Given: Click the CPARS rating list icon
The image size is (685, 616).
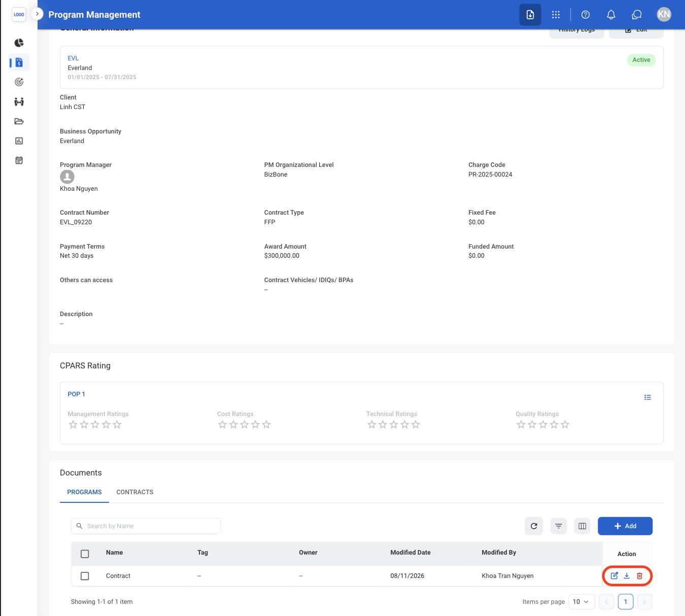Looking at the screenshot, I should pyautogui.click(x=647, y=397).
